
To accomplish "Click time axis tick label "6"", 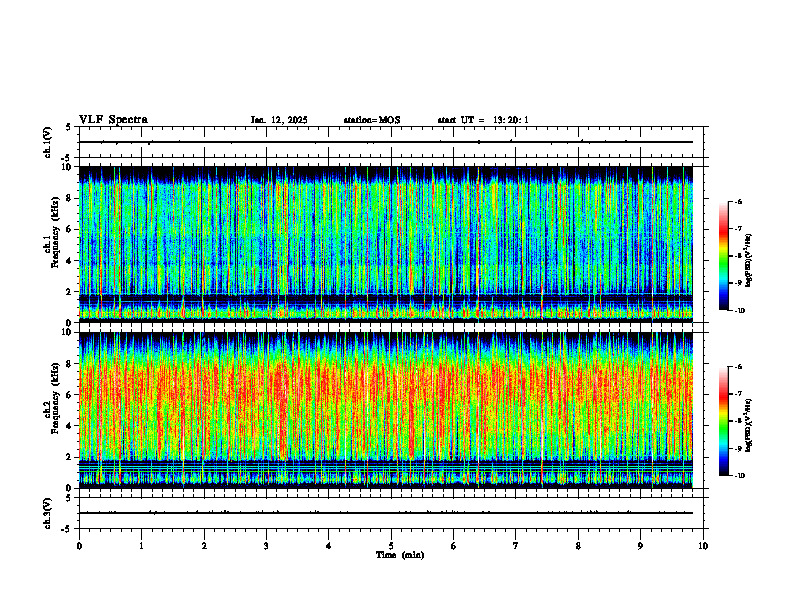I will (x=454, y=546).
